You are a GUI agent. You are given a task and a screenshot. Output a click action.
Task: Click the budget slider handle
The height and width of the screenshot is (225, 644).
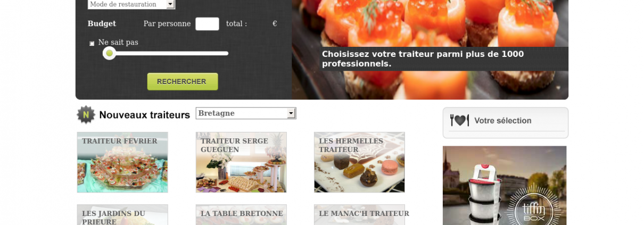109,53
